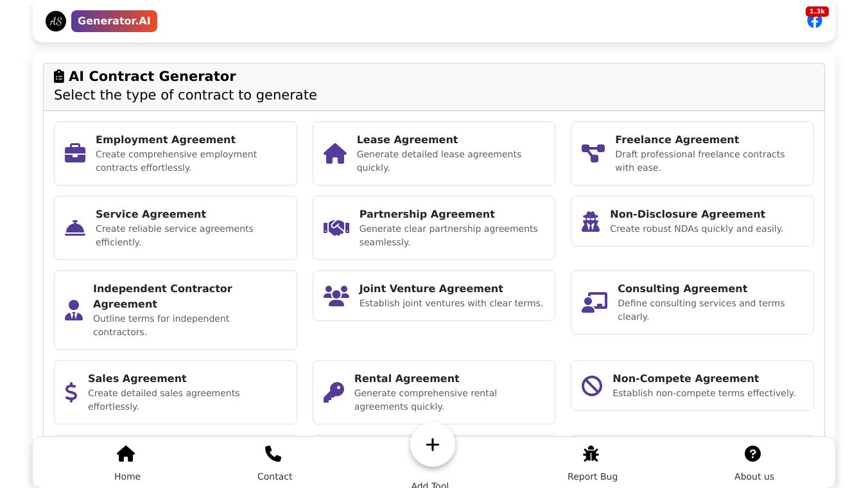This screenshot has width=868, height=488.
Task: Open Contact in the bottom navigation
Action: pos(274,463)
